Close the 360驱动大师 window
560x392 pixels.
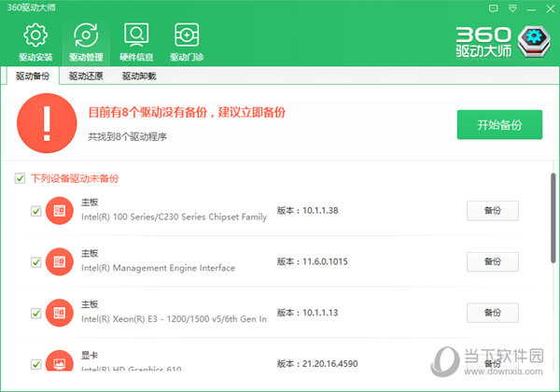551,9
